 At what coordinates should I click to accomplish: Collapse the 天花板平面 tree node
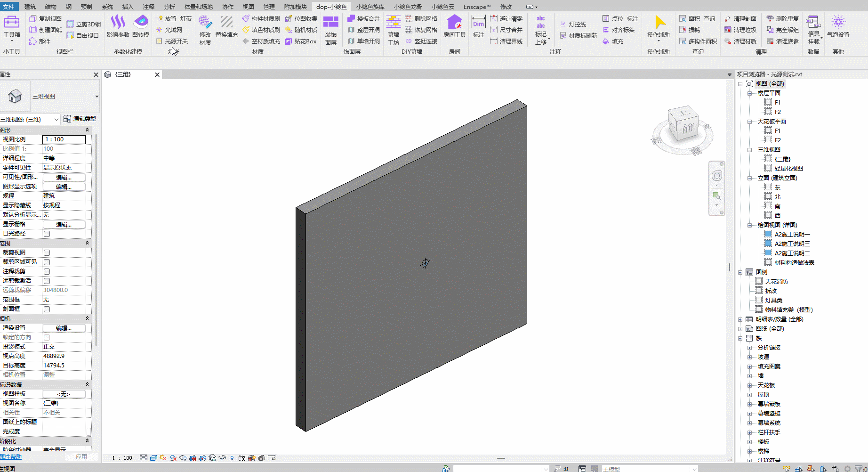click(x=749, y=122)
